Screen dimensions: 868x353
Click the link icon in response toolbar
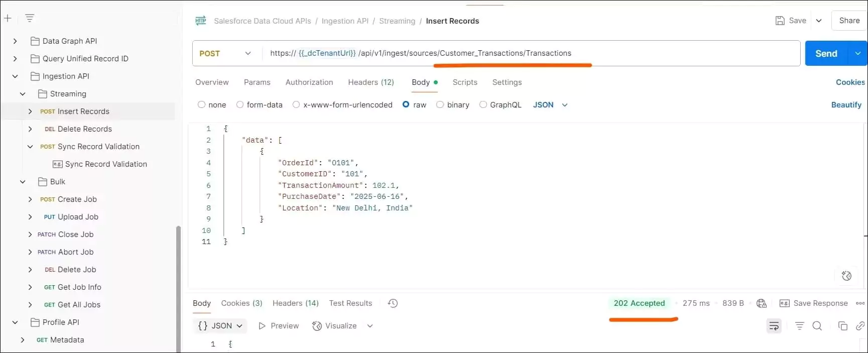tap(860, 326)
